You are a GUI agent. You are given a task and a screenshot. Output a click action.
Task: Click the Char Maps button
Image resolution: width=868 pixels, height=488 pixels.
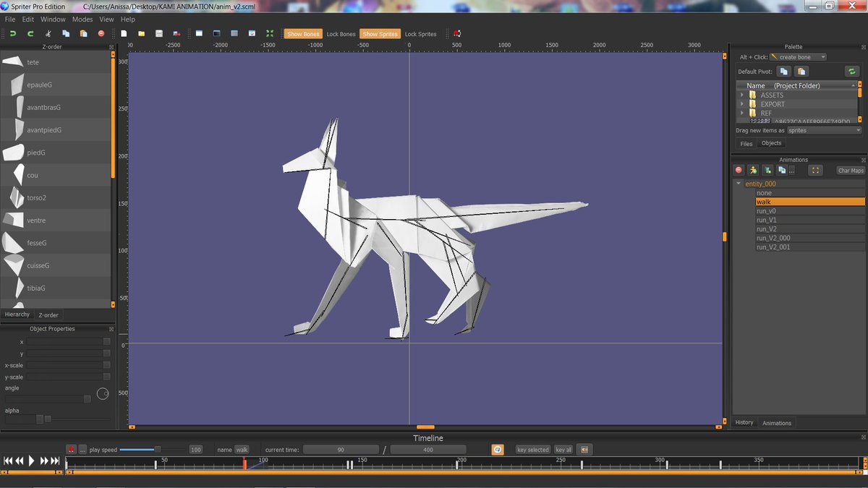[x=850, y=170]
